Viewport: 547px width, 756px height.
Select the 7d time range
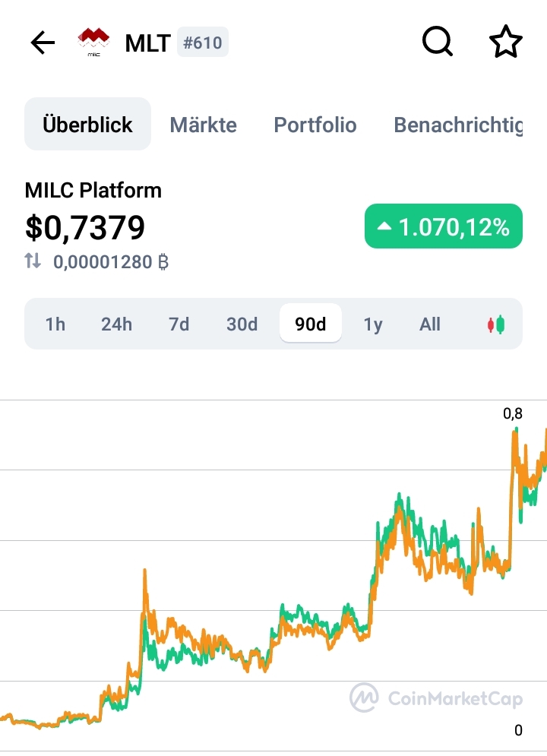point(179,324)
